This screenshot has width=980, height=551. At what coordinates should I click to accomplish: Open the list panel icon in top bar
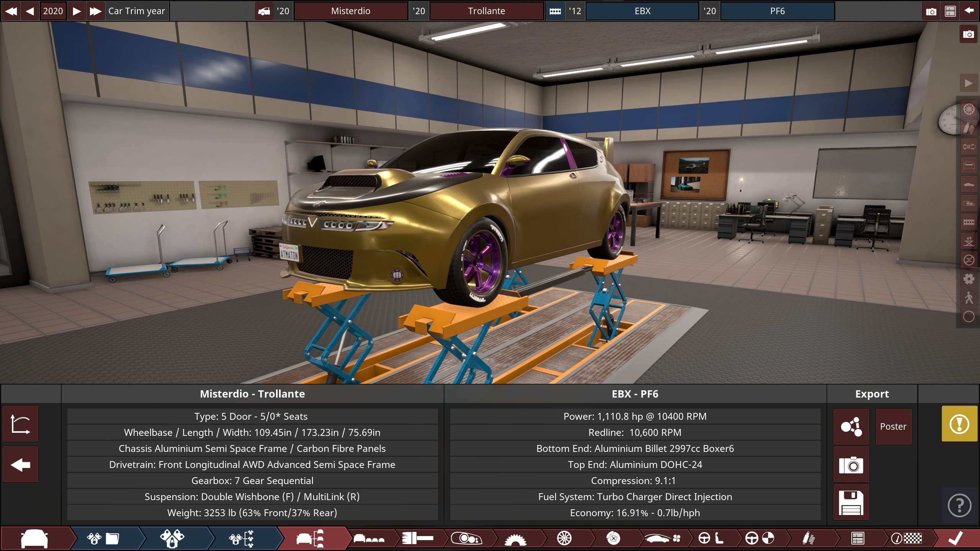950,11
